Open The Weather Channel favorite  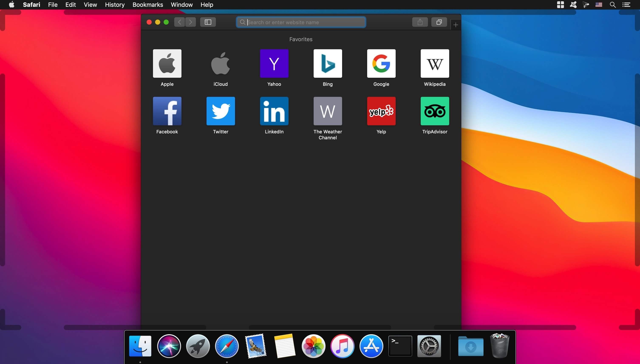(328, 111)
